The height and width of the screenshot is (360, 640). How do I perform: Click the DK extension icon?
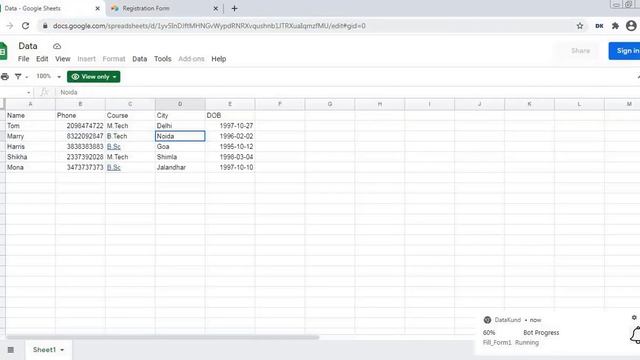599,26
